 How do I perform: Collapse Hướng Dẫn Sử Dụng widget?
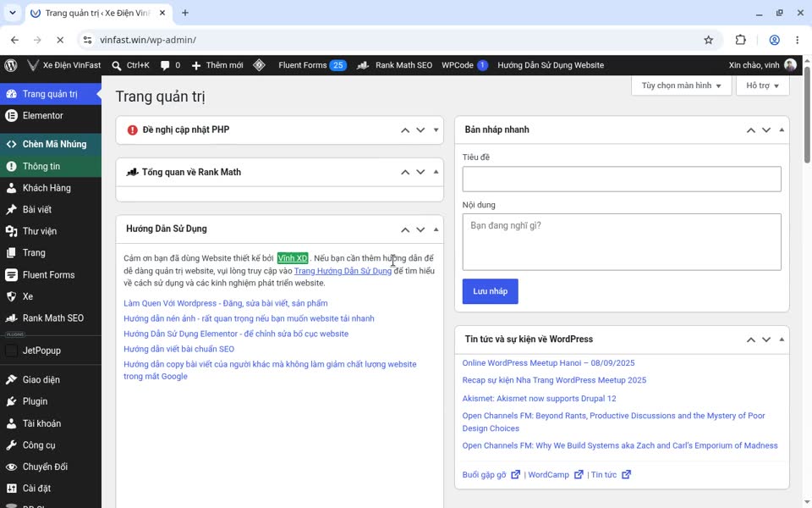[x=436, y=229]
